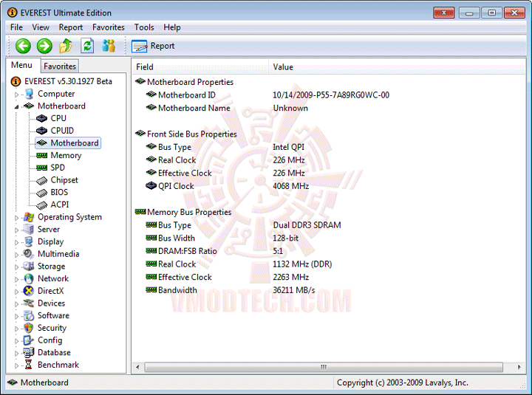Click the people Manage users icon
The height and width of the screenshot is (395, 532).
[109, 46]
